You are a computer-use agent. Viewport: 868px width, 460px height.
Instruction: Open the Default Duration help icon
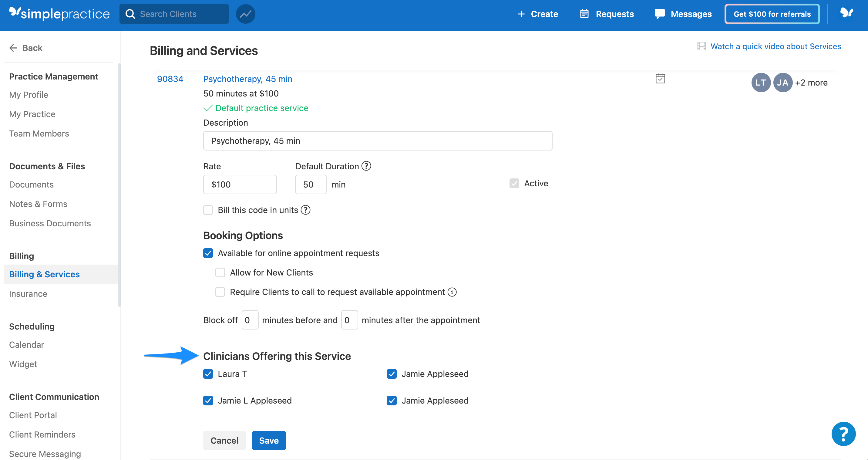(x=366, y=166)
